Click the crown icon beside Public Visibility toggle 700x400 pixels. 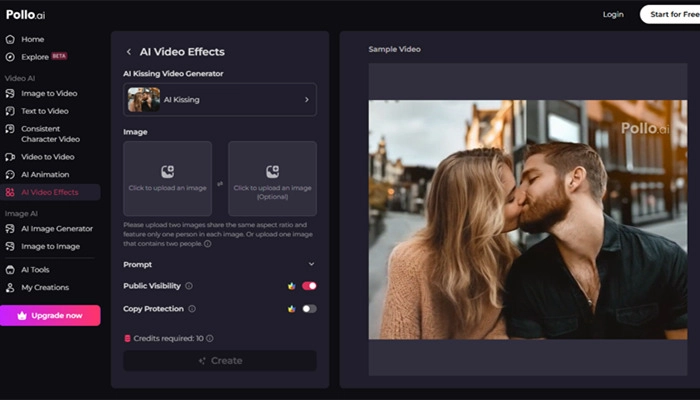pos(292,286)
